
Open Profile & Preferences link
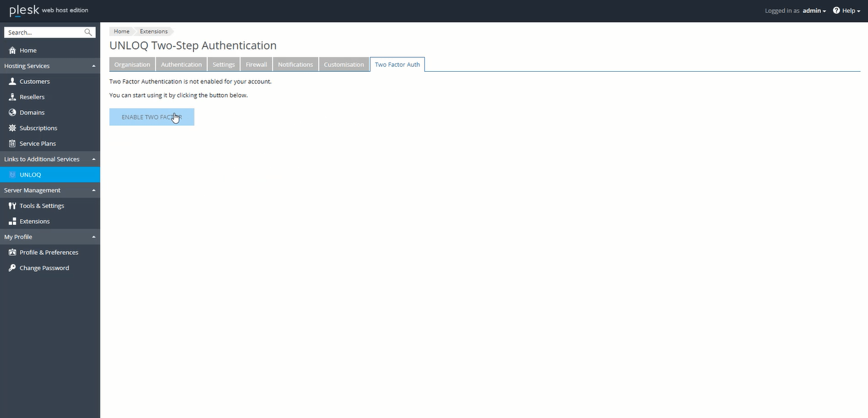tap(50, 252)
